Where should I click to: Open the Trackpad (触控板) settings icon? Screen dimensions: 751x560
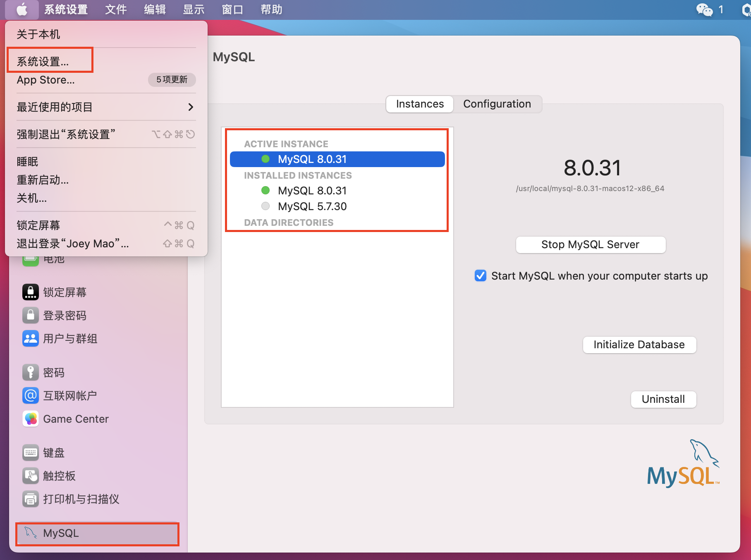point(31,476)
